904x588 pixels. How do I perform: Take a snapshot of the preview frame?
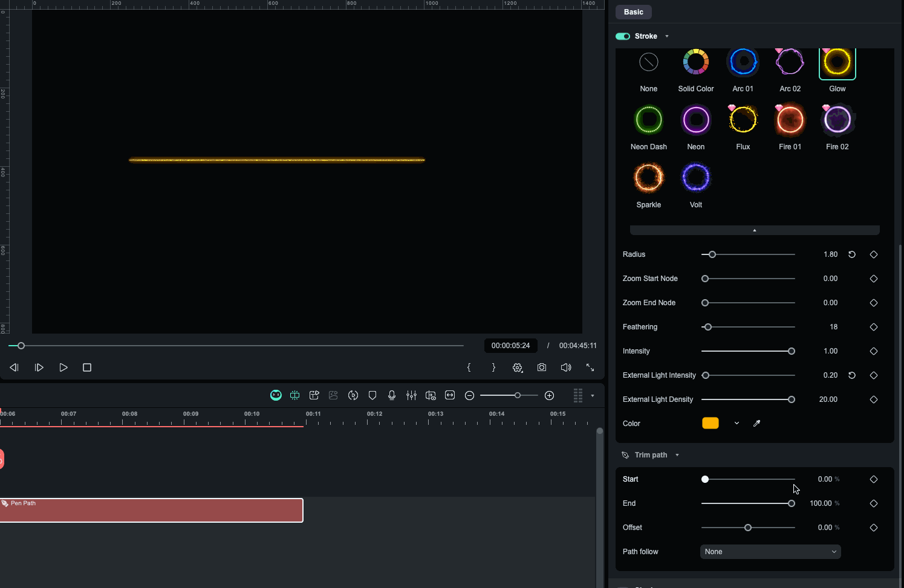[x=541, y=367]
